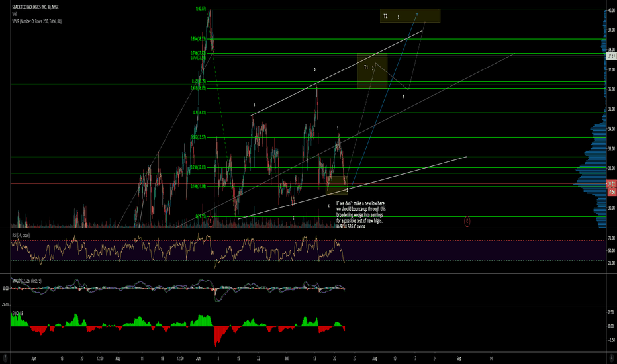Click wave label 4 on the projection
Viewport: 617px width, 364px height.
point(403,97)
